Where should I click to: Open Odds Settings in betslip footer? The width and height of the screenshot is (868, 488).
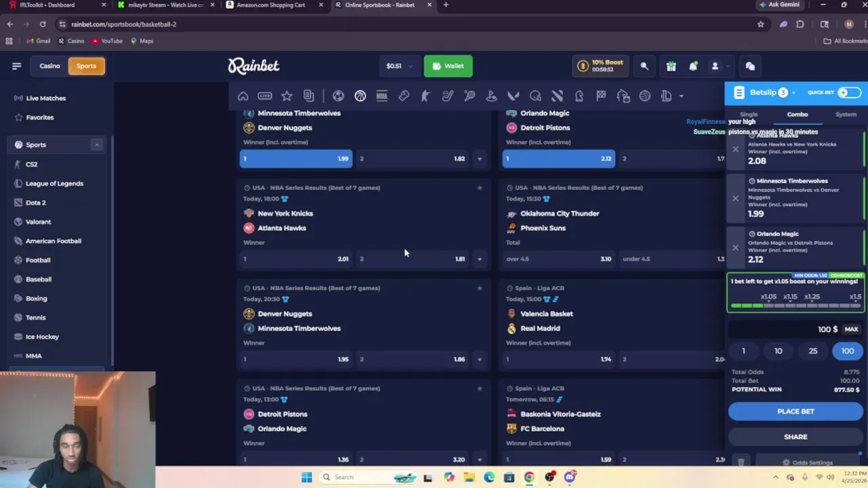(x=807, y=463)
